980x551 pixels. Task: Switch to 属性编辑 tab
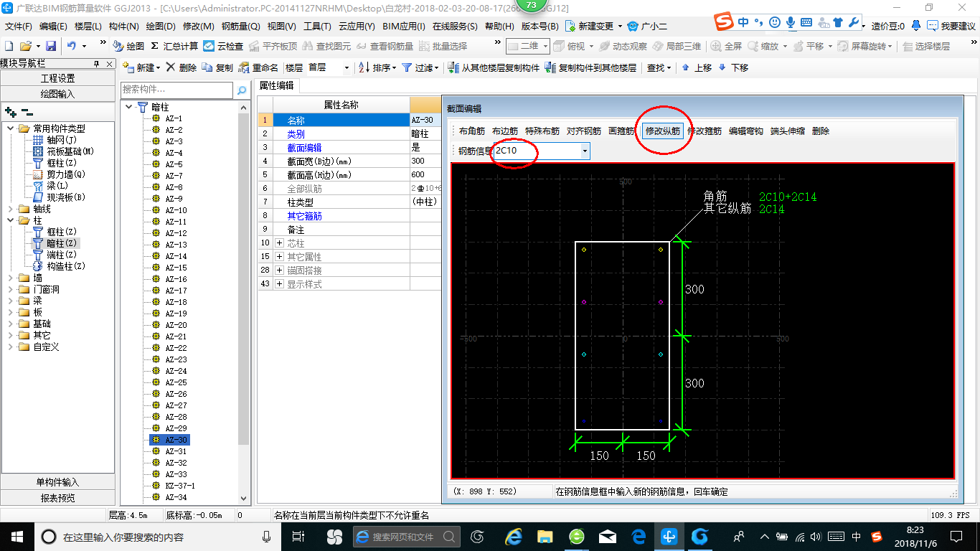pos(276,85)
